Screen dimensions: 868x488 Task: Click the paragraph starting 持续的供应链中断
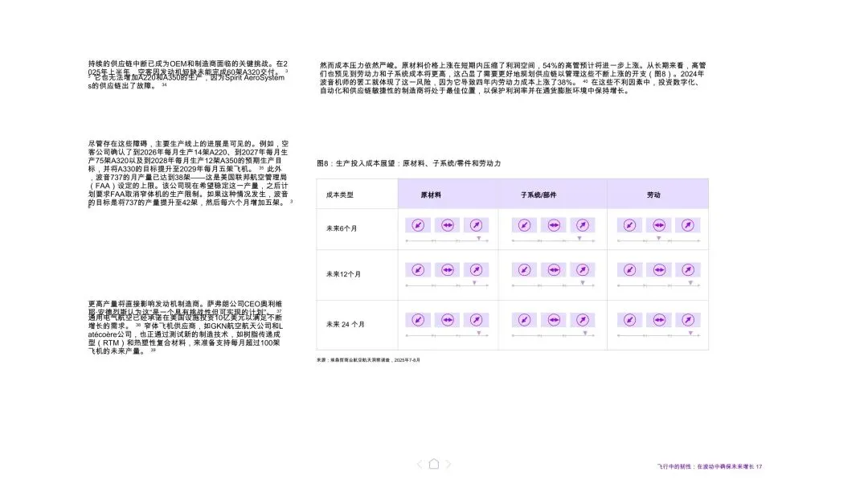(188, 75)
